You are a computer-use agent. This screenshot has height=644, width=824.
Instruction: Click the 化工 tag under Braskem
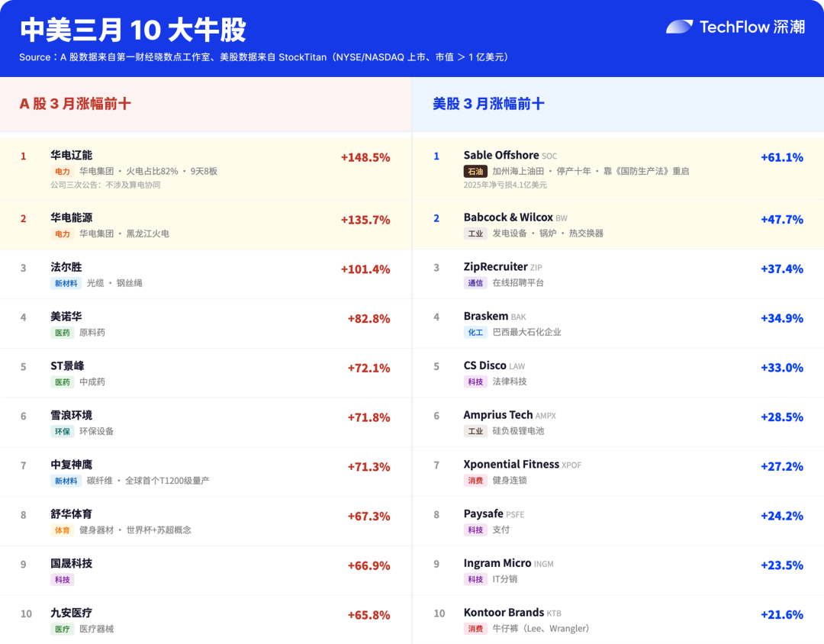475,333
